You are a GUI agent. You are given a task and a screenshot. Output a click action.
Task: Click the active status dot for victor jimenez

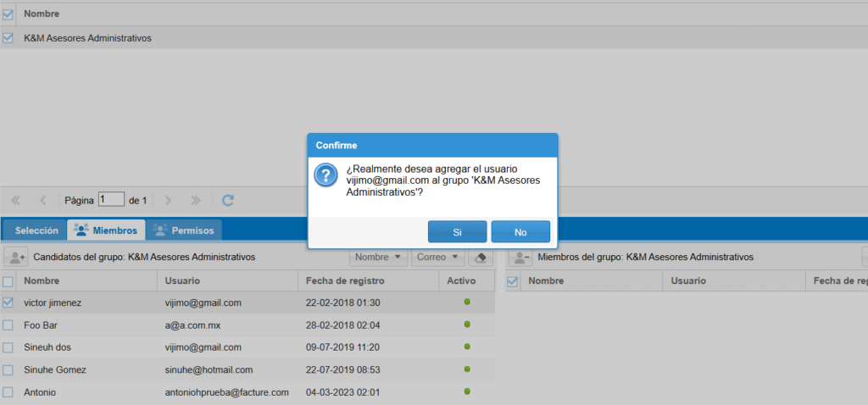467,302
